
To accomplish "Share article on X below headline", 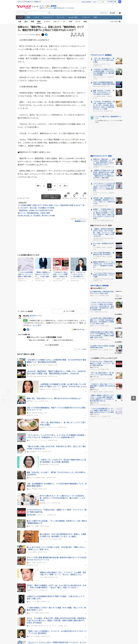I will point(43,35).
